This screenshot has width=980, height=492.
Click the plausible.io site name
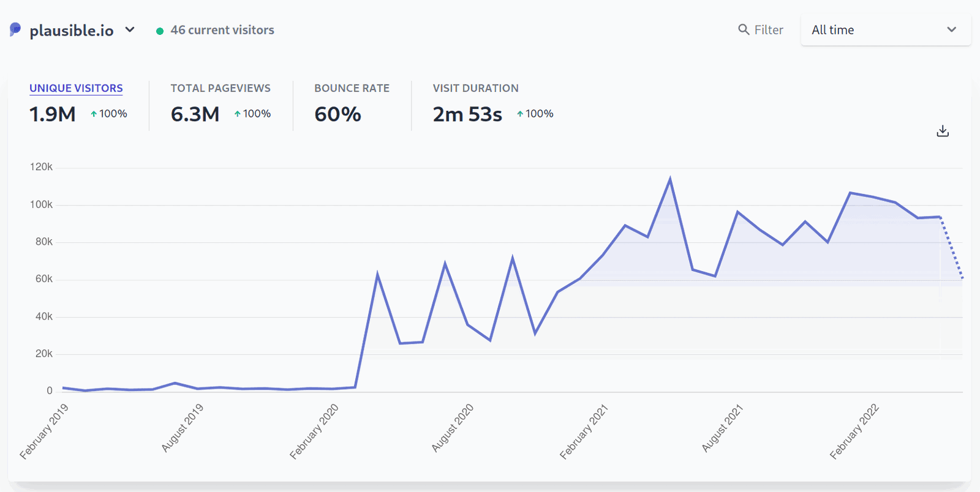click(x=72, y=30)
